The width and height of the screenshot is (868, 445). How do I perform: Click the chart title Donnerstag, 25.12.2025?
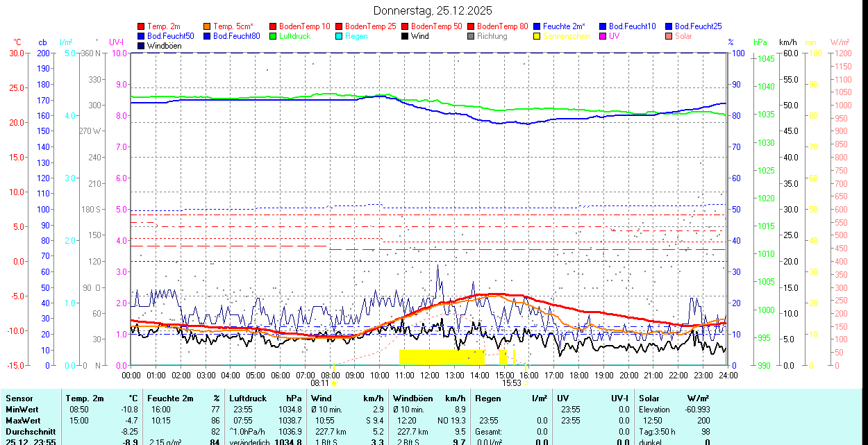433,10
